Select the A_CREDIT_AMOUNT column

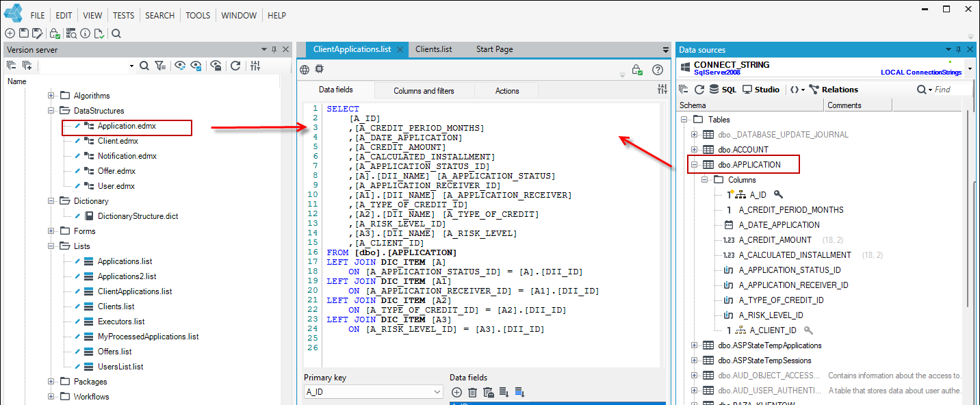[775, 240]
